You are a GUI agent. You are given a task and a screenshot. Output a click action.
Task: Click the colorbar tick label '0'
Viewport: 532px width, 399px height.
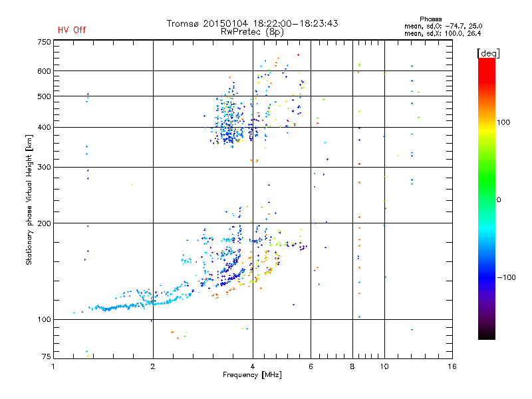(x=499, y=199)
